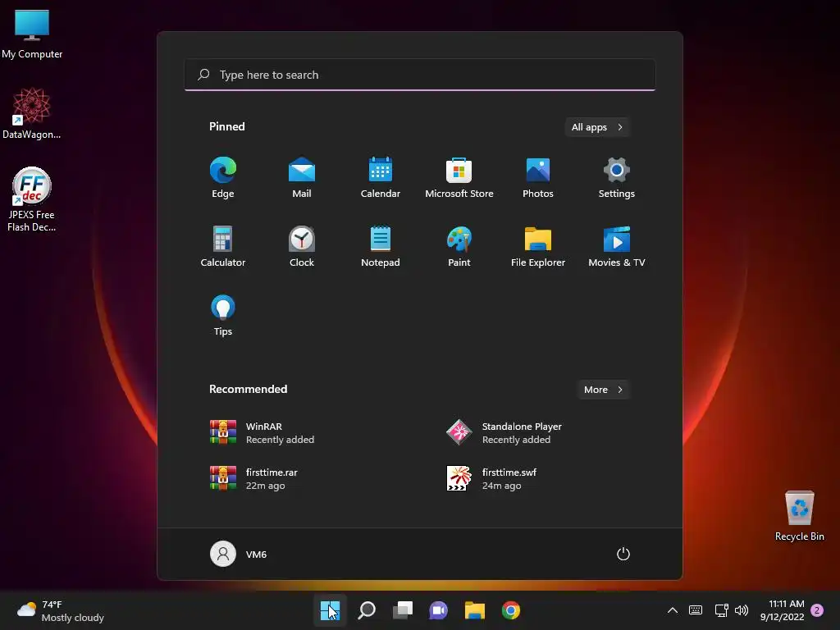Screen dimensions: 840x630
Task: Open the Calendar app
Action: [381, 177]
